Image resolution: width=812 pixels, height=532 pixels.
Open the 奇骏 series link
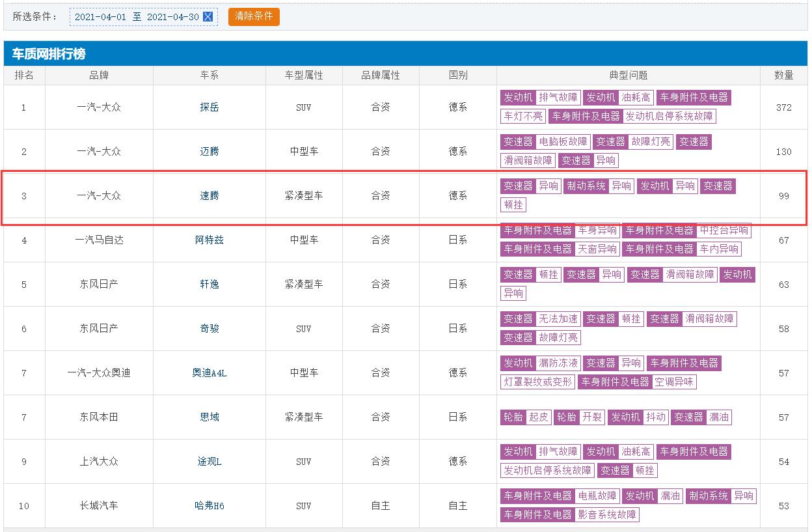point(210,329)
